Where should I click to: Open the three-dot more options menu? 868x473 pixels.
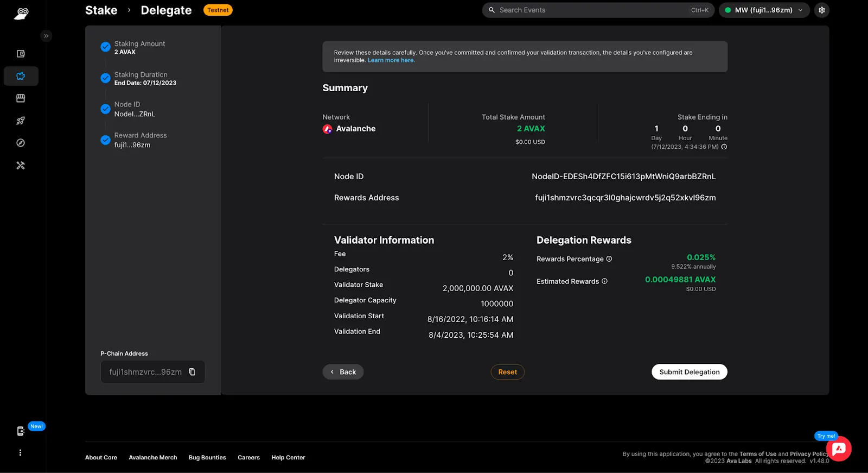[20, 453]
